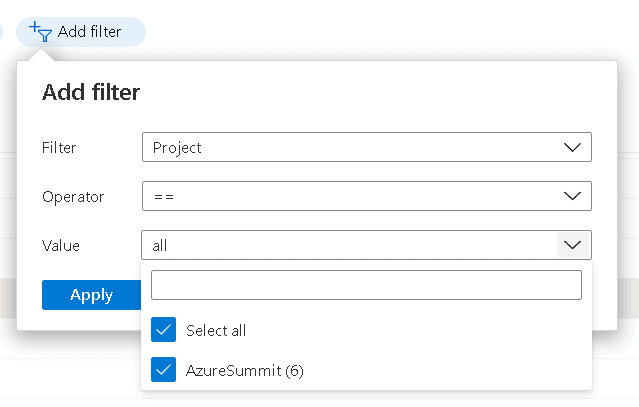Collapse the Value list with its chevron
Screen dimensions: 639x407
(x=573, y=245)
